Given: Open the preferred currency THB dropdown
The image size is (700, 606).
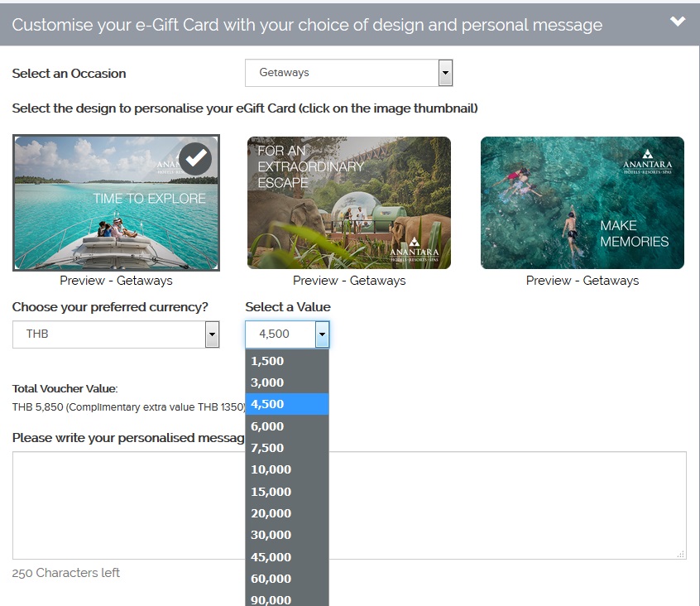Looking at the screenshot, I should click(x=116, y=334).
